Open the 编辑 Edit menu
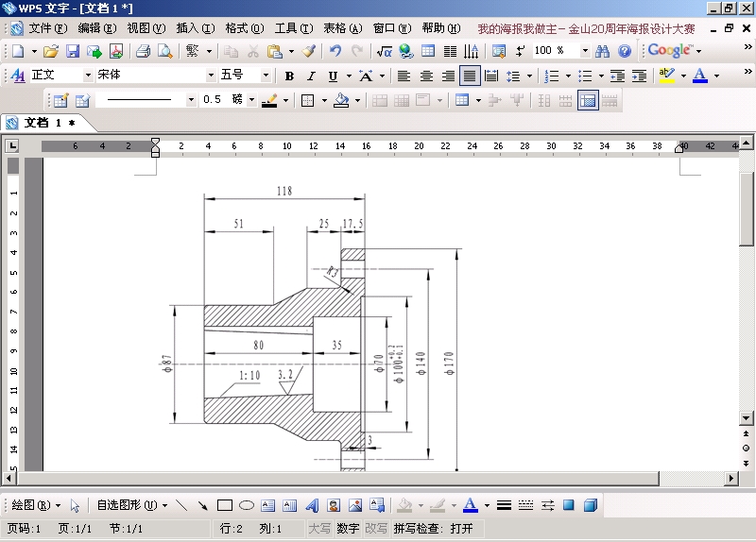The width and height of the screenshot is (756, 542). click(97, 28)
